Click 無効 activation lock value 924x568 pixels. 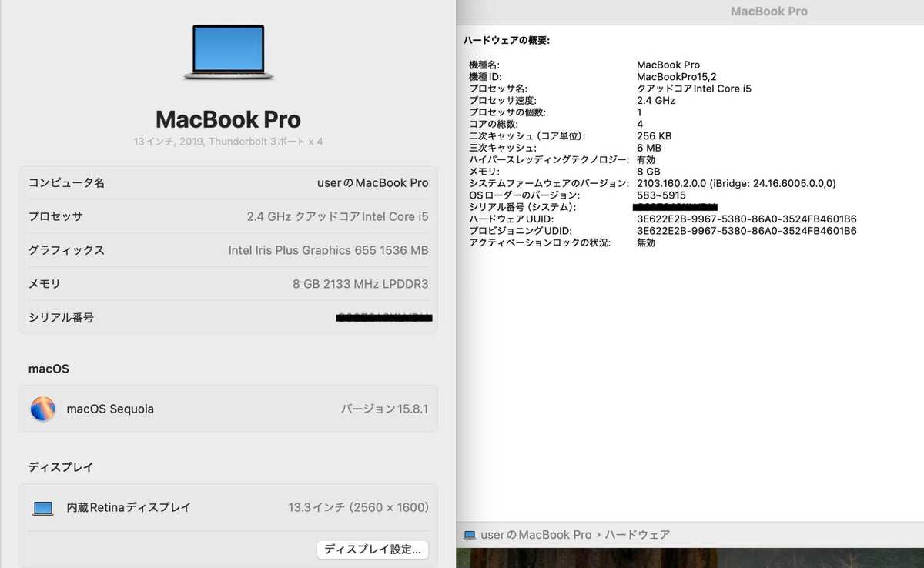point(646,243)
